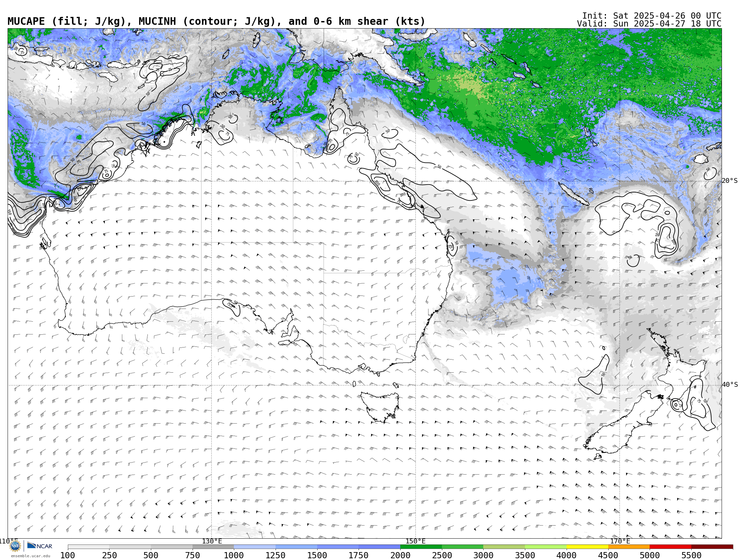This screenshot has width=744, height=560.
Task: Click the colorbar label 3500
Action: click(x=525, y=556)
